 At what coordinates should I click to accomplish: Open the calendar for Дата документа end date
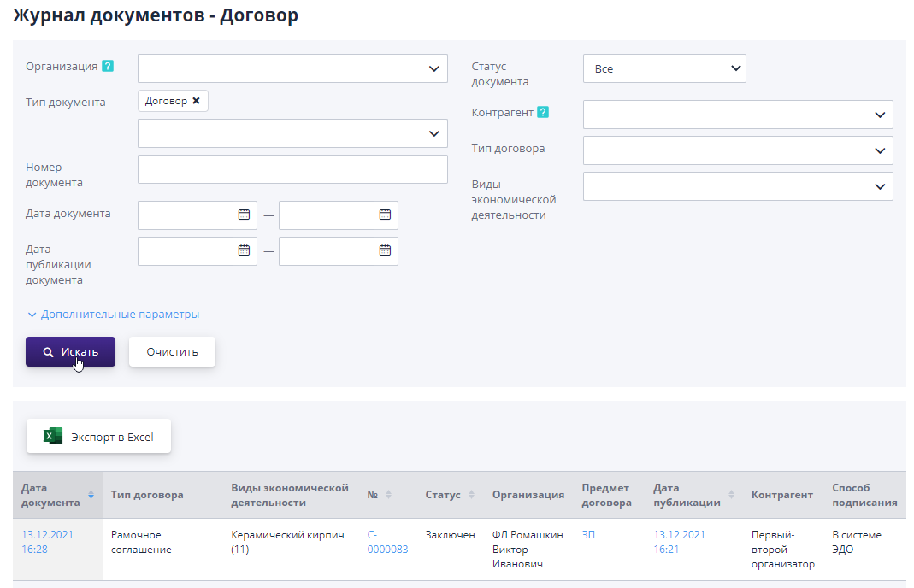(386, 215)
